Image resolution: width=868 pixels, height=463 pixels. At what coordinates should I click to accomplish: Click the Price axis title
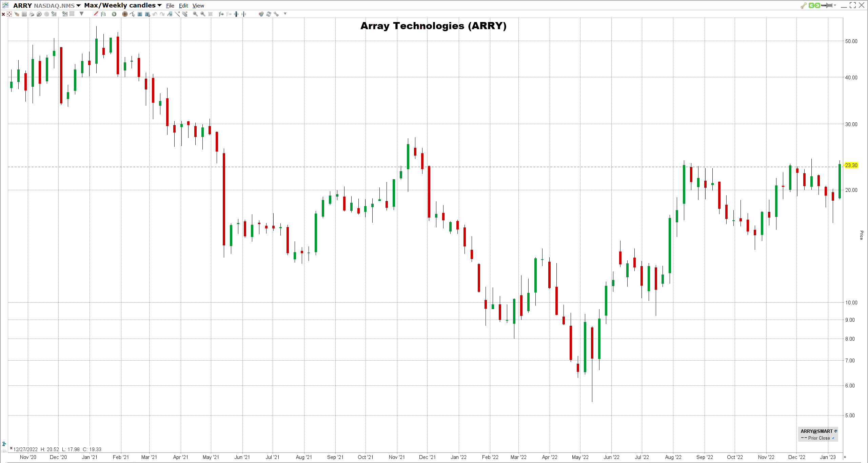[x=861, y=235]
